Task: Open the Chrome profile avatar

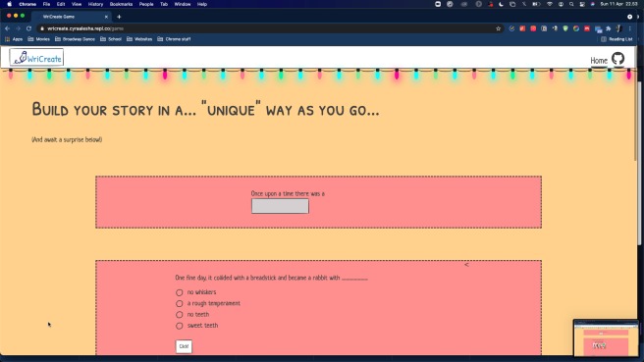Action: tap(618, 28)
